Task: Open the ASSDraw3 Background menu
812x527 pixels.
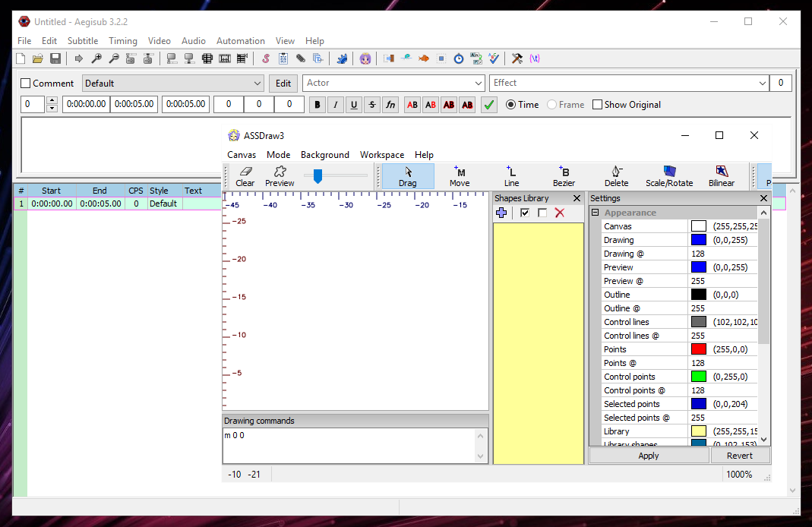Action: pyautogui.click(x=324, y=155)
